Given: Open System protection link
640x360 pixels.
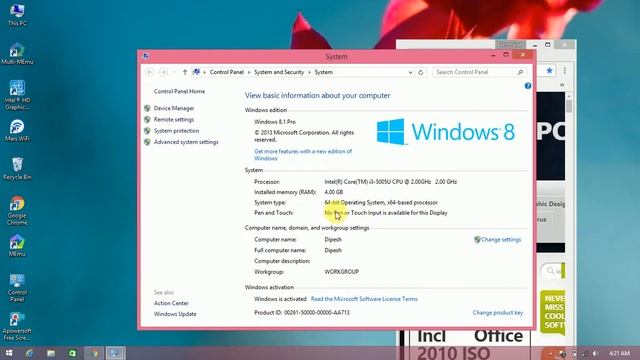Looking at the screenshot, I should coord(176,131).
